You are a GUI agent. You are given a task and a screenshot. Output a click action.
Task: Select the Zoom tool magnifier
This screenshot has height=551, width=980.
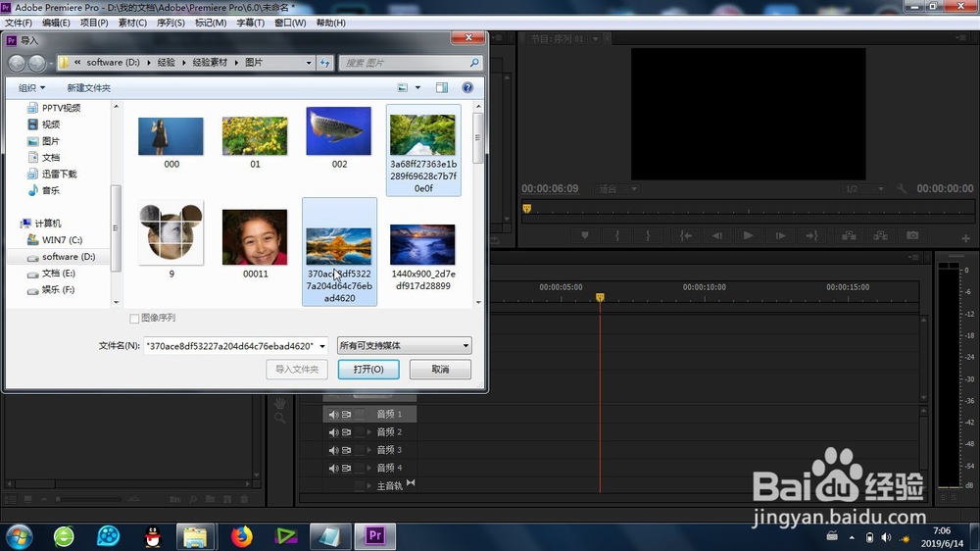pyautogui.click(x=279, y=418)
